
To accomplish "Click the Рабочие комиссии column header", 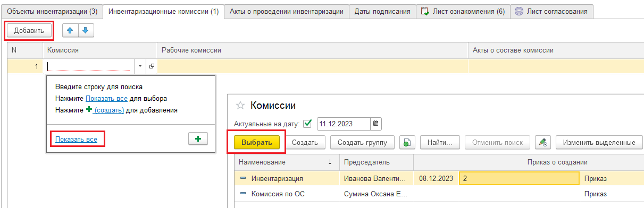I will [x=313, y=50].
